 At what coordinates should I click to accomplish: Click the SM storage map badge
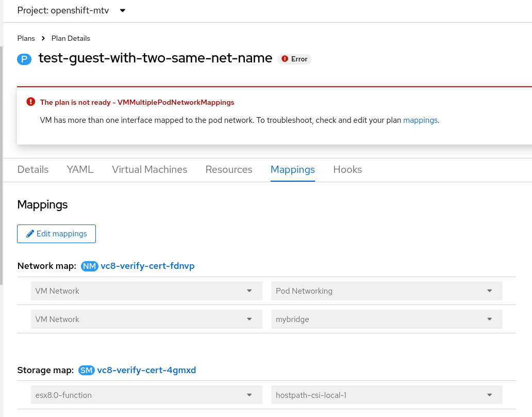click(87, 370)
